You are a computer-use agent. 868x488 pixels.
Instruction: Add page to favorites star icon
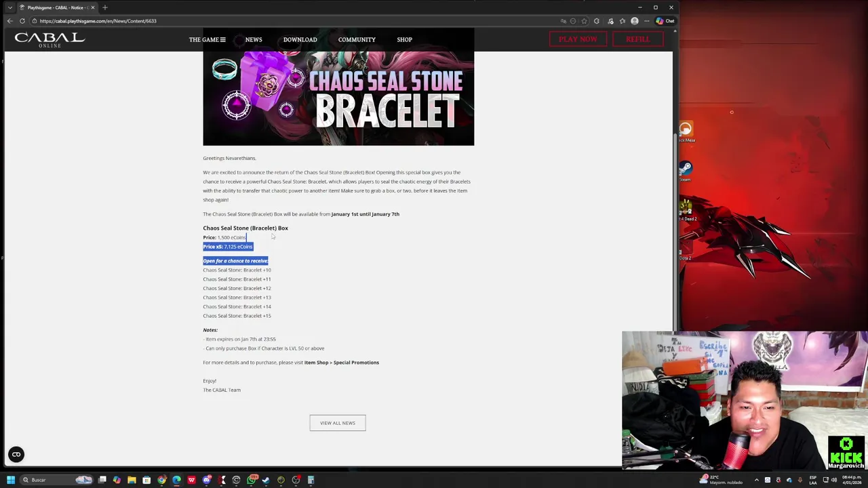[584, 21]
